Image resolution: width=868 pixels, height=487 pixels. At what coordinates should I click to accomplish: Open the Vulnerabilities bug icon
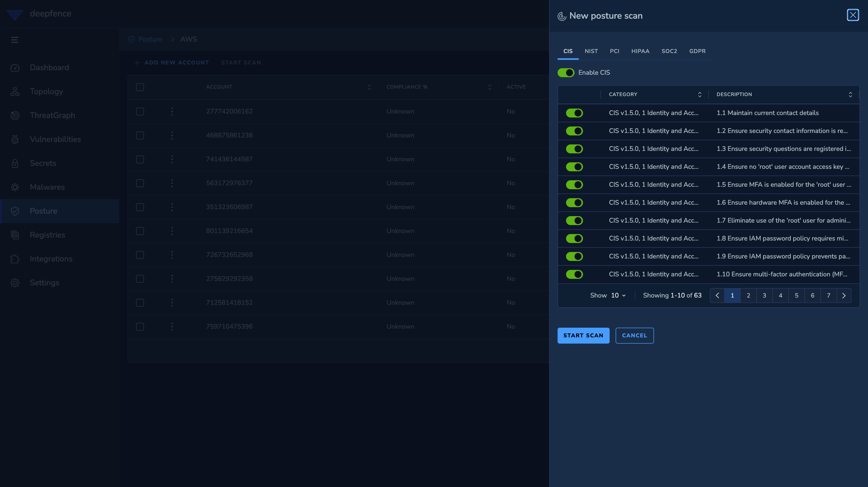[x=15, y=139]
